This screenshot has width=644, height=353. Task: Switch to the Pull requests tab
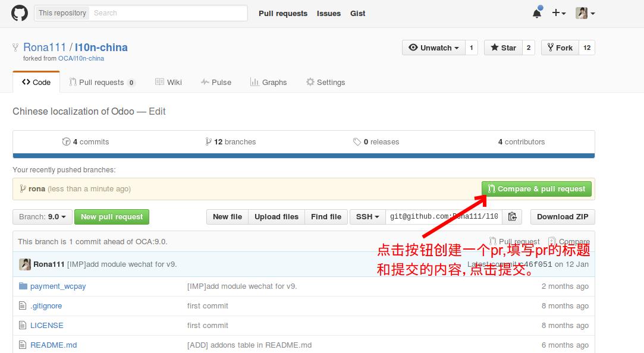[x=102, y=83]
